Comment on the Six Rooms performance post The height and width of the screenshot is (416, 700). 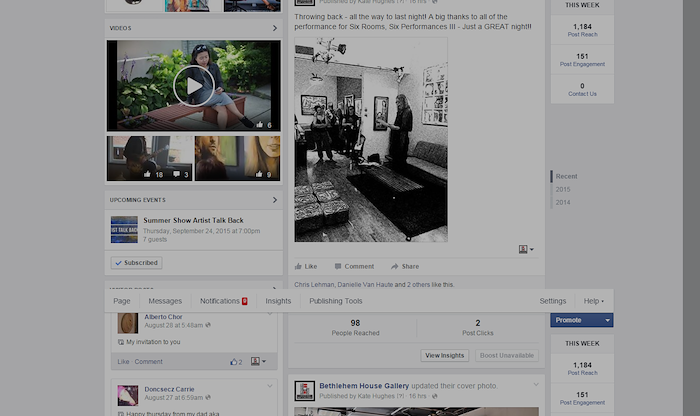pyautogui.click(x=354, y=266)
